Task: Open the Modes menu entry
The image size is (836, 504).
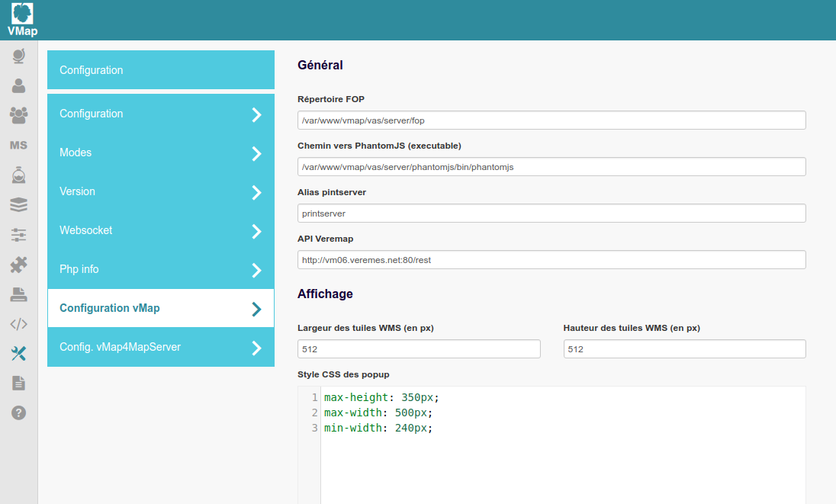Action: (x=161, y=153)
